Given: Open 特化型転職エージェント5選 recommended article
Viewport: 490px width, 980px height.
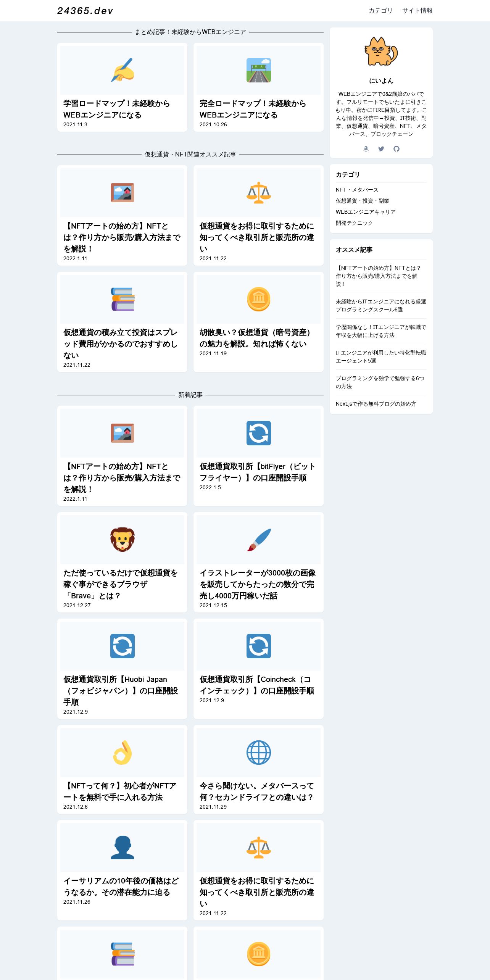Looking at the screenshot, I should 381,357.
